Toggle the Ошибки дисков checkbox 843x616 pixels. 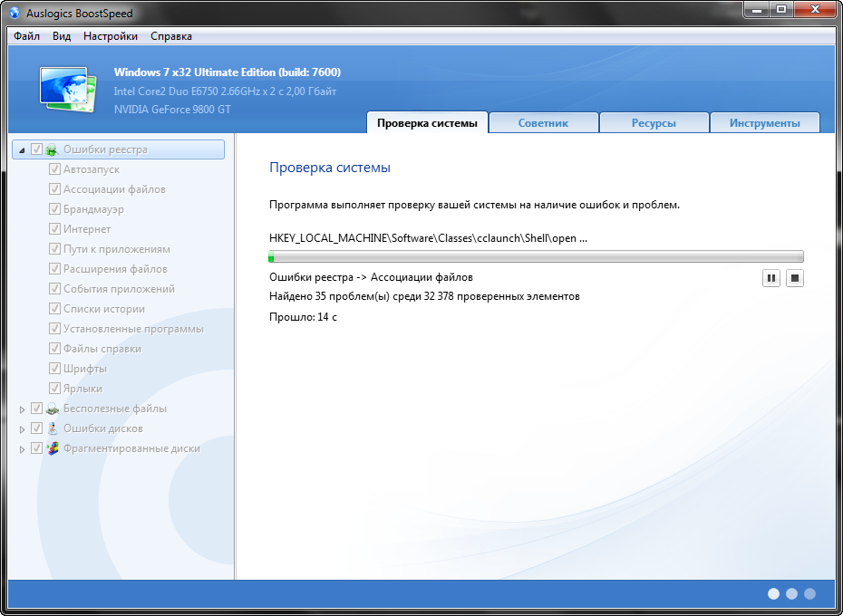tap(36, 428)
